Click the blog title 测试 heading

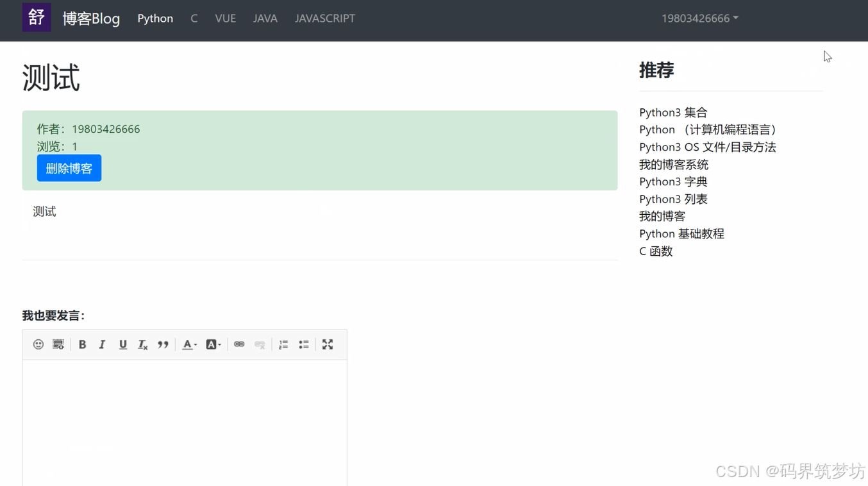(x=51, y=78)
